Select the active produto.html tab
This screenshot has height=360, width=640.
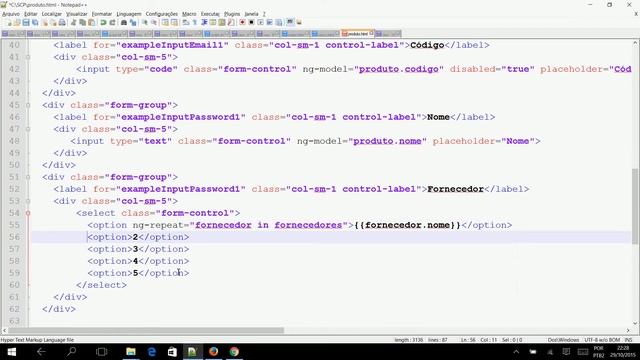356,33
